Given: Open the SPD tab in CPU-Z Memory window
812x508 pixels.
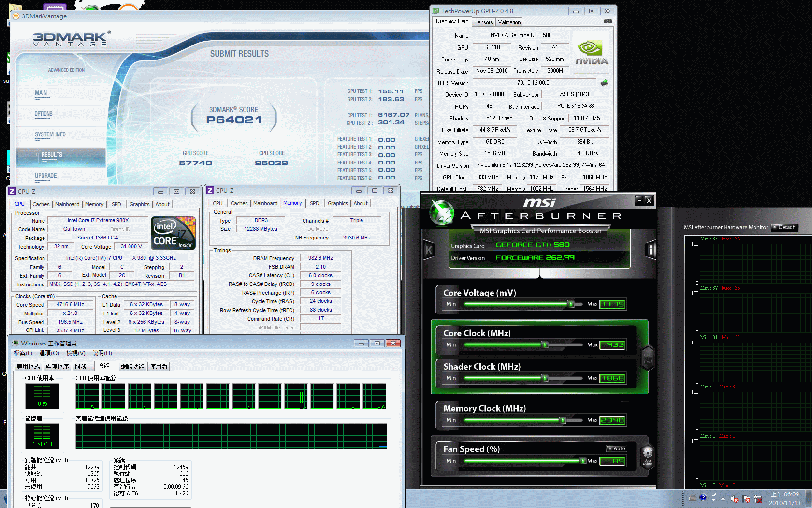Looking at the screenshot, I should click(314, 203).
